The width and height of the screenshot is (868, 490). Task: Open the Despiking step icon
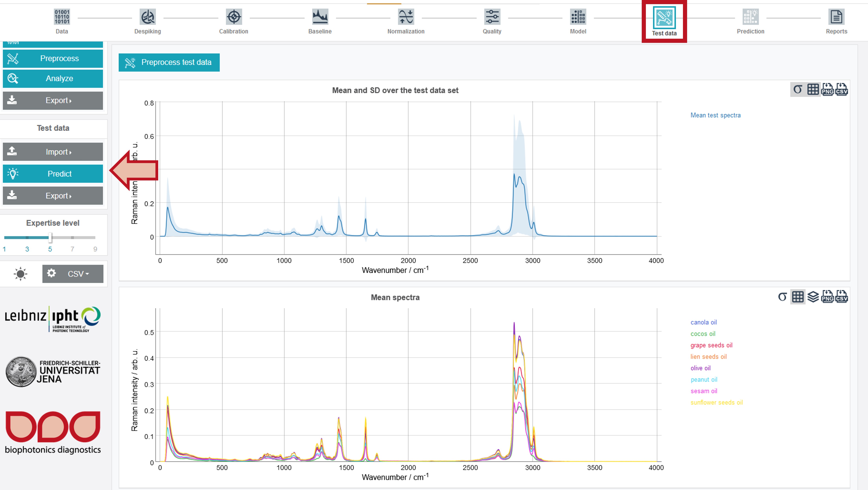point(148,17)
